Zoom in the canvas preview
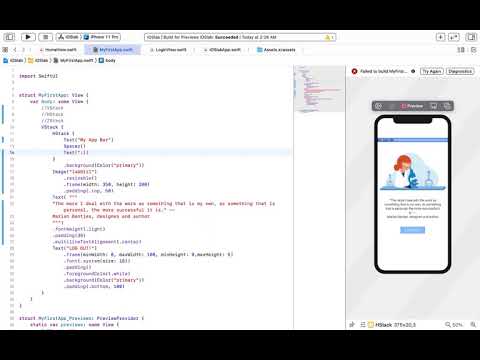 (473, 324)
